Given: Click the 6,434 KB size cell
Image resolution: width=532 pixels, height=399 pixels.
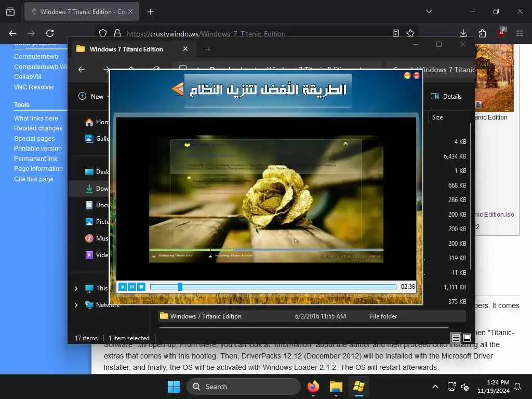Looking at the screenshot, I should [455, 156].
